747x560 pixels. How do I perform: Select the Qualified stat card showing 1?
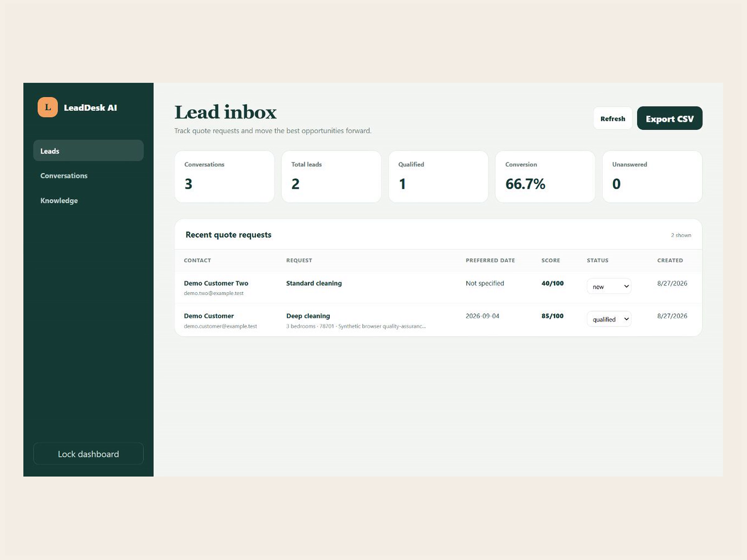point(438,176)
